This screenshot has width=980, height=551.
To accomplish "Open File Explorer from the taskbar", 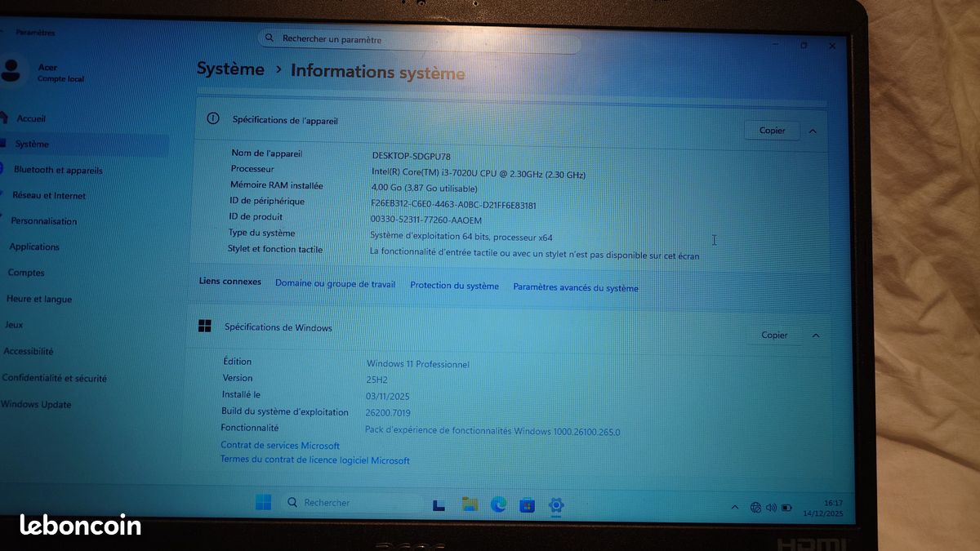I will (469, 504).
